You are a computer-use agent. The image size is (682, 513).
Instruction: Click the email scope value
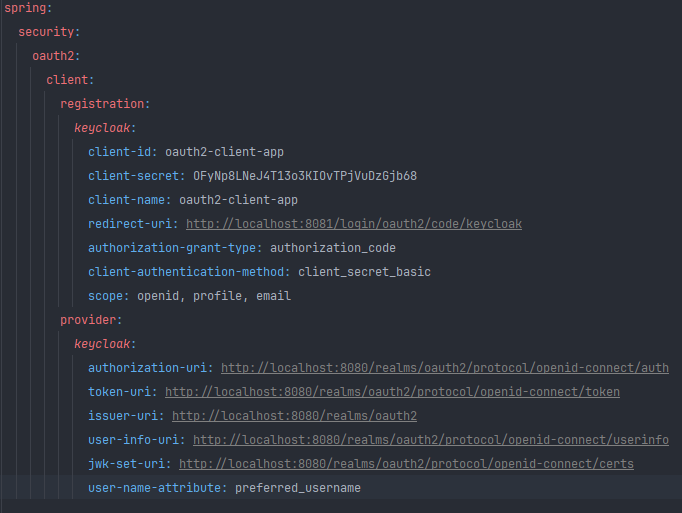point(274,295)
